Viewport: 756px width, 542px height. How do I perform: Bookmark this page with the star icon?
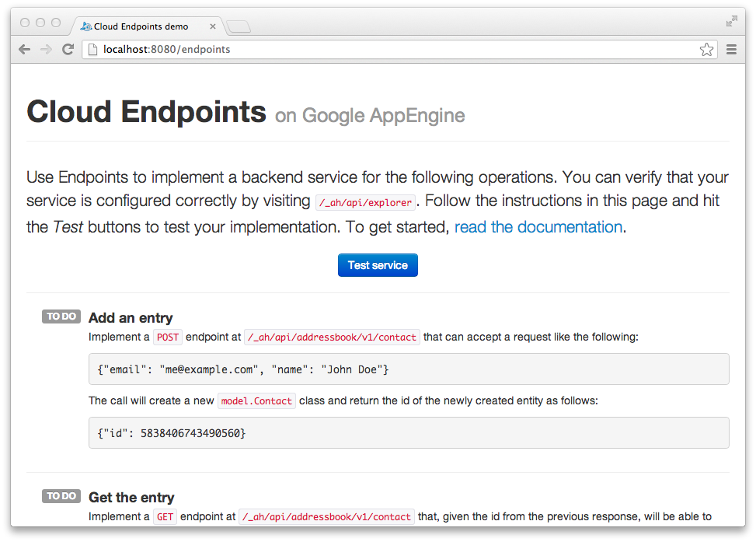706,49
